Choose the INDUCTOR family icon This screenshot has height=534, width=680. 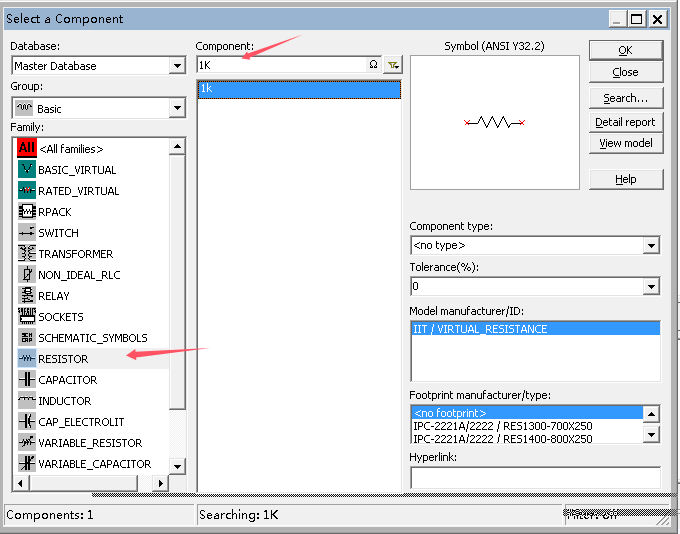[x=27, y=401]
